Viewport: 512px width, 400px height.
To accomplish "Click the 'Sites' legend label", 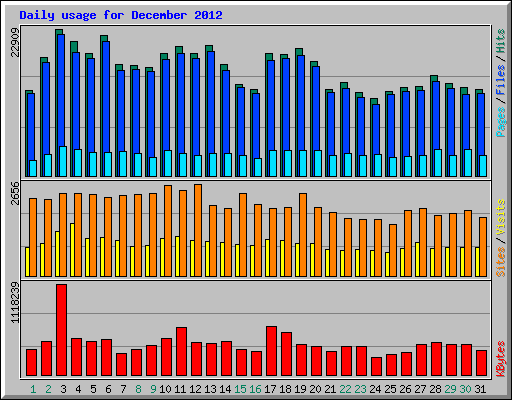I will (500, 262).
